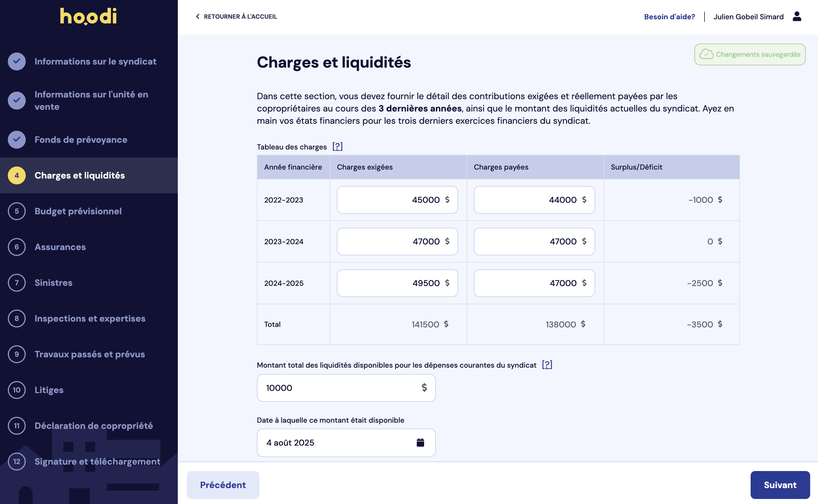Expand the Sinistres section
This screenshot has width=818, height=504.
(x=53, y=283)
